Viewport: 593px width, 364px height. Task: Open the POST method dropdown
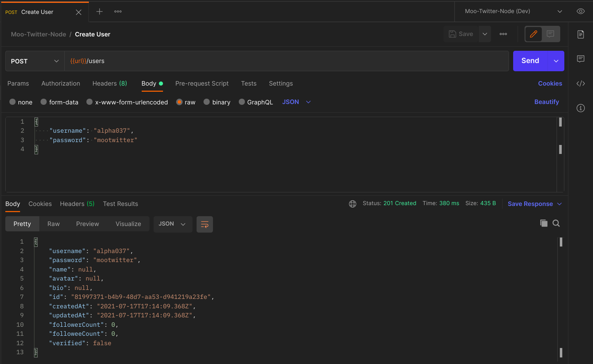(35, 61)
